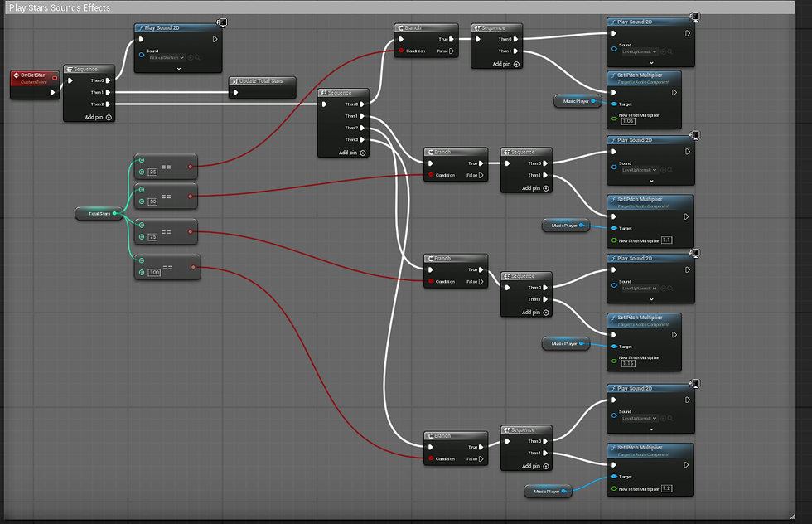Viewport: 812px width, 524px height.
Task: Click the magnifier icon beside Pick-upStarNon sound
Action: click(197, 57)
